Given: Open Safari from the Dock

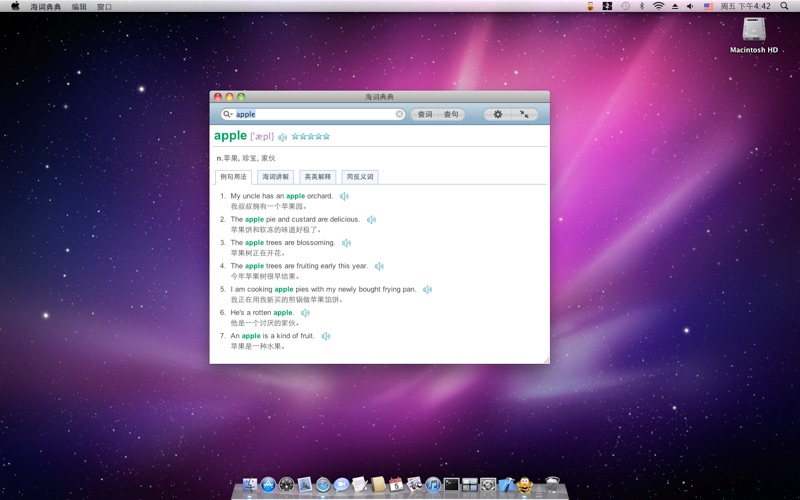Looking at the screenshot, I should coord(323,485).
